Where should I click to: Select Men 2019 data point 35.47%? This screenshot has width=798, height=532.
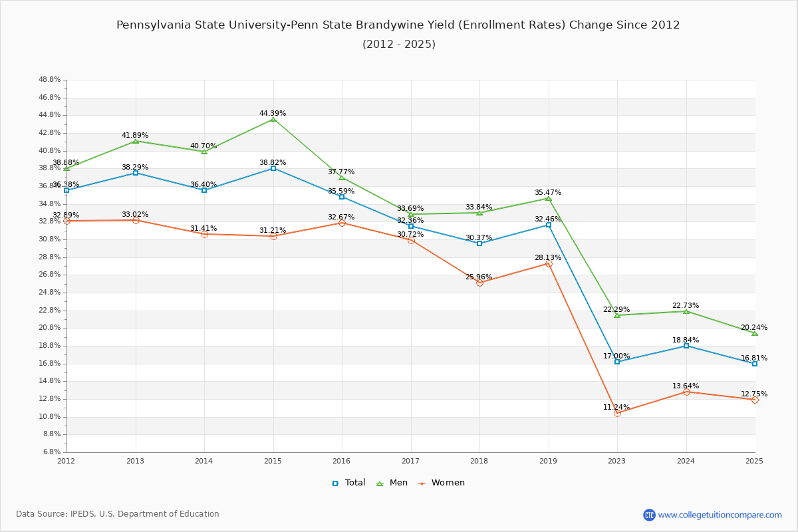pyautogui.click(x=549, y=198)
